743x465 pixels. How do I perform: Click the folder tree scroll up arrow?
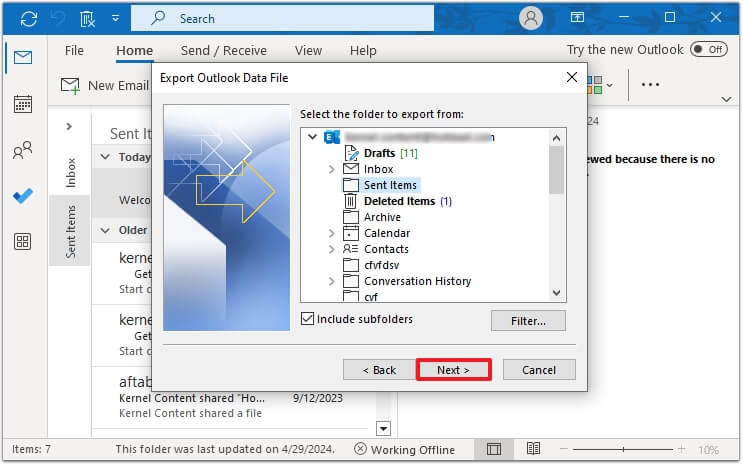(x=556, y=138)
